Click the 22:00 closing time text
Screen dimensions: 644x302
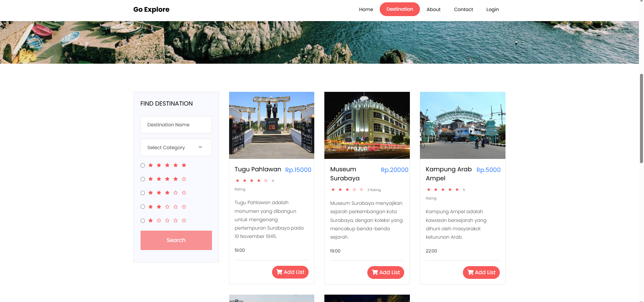click(x=431, y=251)
